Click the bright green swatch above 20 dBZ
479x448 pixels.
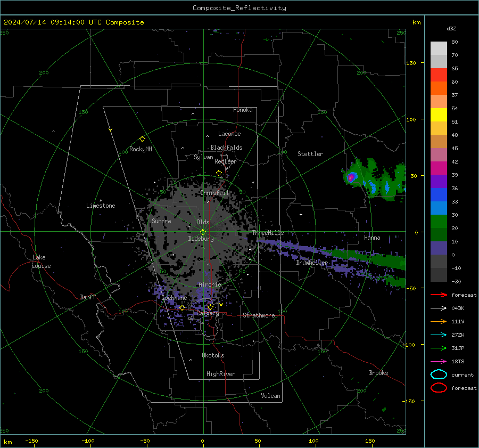click(x=439, y=222)
